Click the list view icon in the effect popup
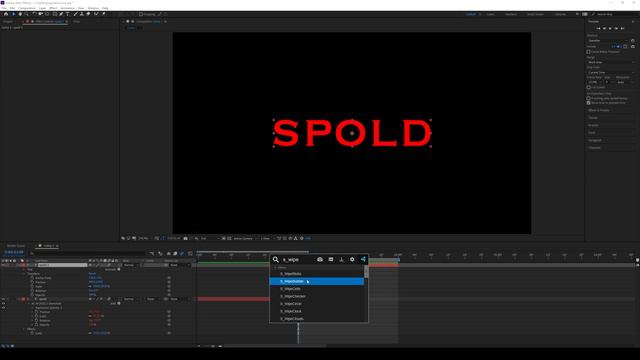The height and width of the screenshot is (360, 640). pyautogui.click(x=331, y=259)
